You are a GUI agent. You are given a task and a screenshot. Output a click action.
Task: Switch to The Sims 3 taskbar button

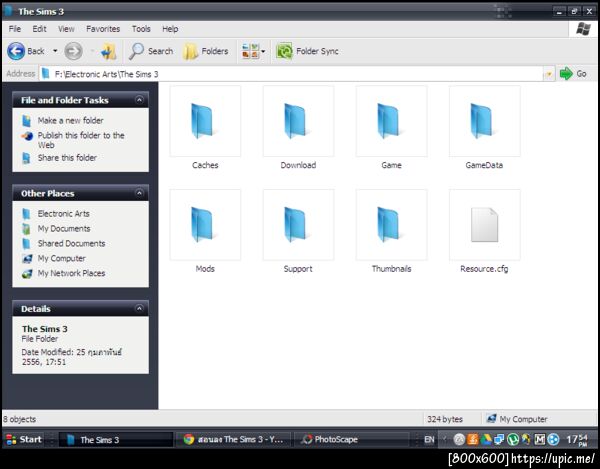tap(116, 440)
